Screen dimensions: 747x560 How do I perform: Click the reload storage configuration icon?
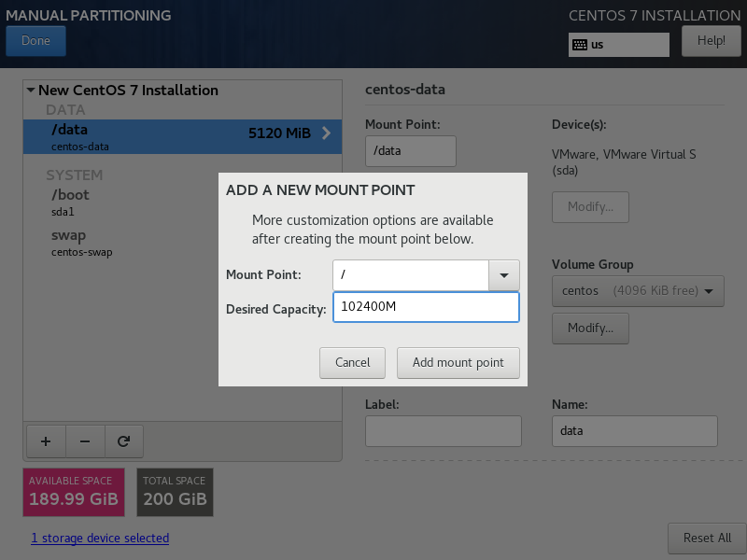point(123,441)
